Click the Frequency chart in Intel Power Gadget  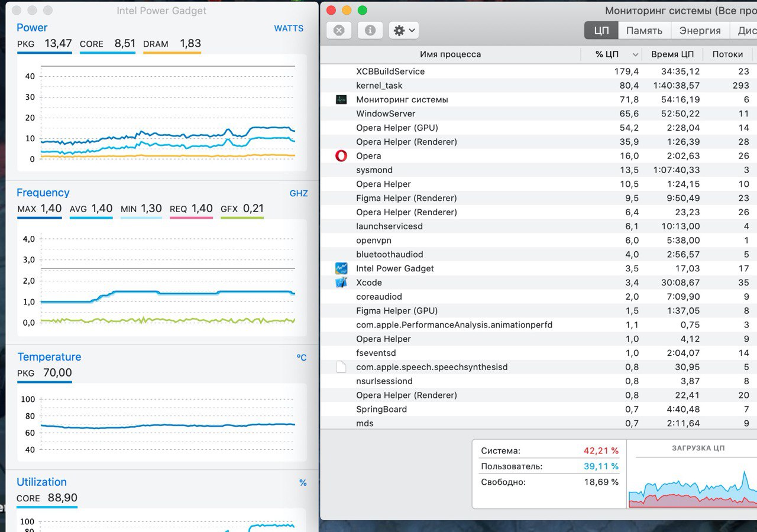[162, 277]
